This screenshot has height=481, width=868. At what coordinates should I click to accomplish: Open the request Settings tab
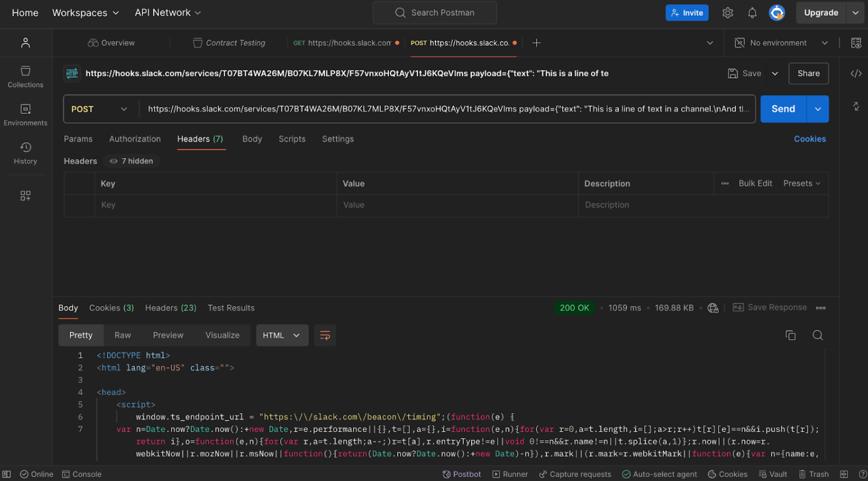pyautogui.click(x=338, y=139)
